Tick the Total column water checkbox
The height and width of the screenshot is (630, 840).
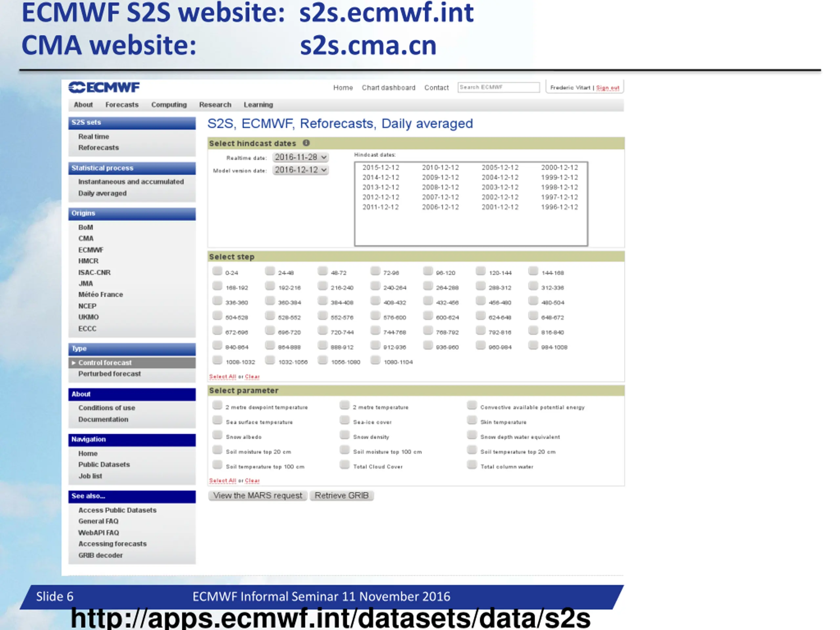472,465
